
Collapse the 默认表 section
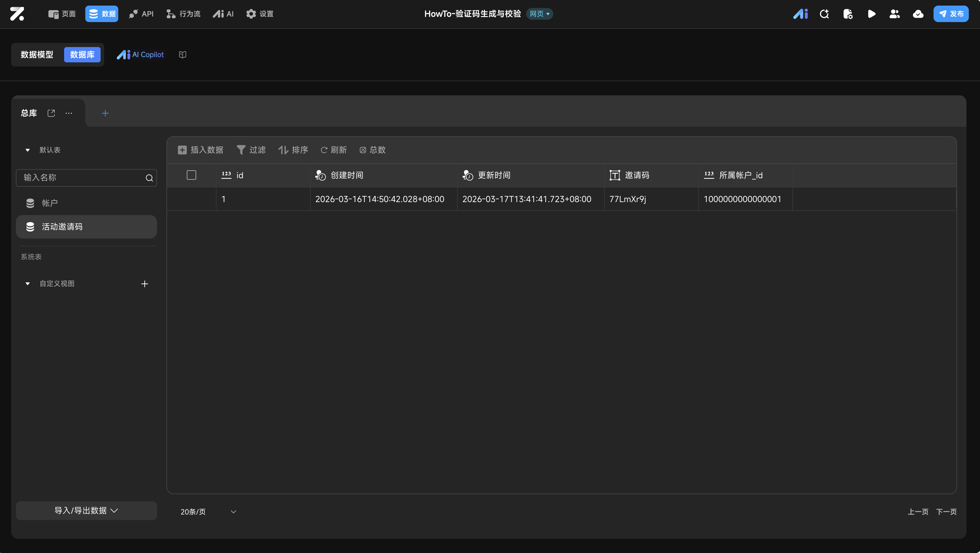[27, 150]
